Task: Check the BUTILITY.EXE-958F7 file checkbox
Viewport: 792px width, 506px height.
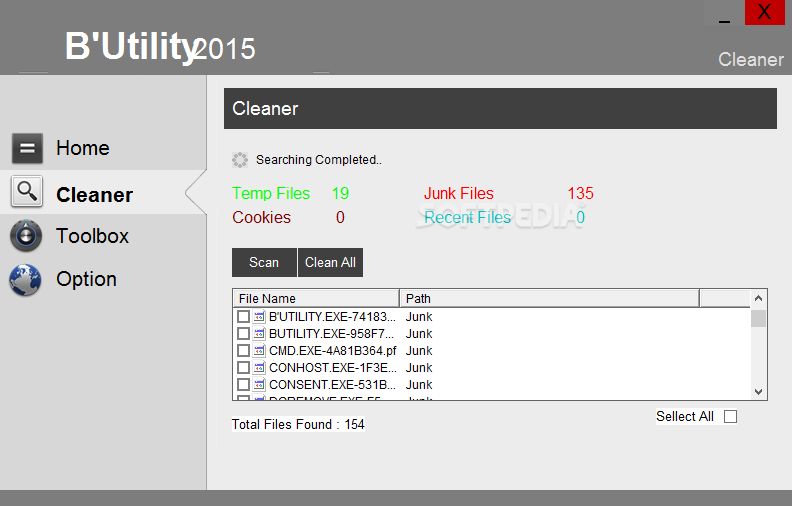Action: [x=243, y=334]
